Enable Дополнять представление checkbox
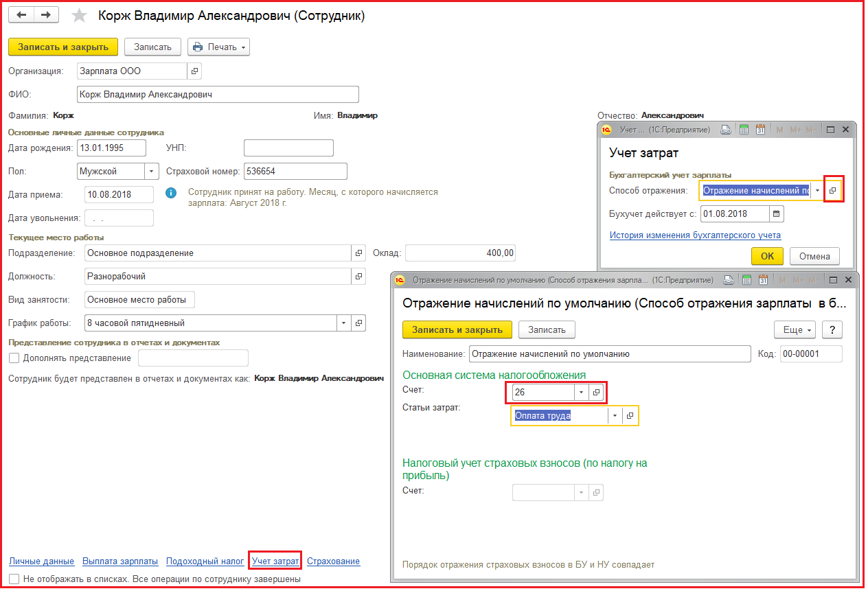The image size is (868, 591). [14, 358]
